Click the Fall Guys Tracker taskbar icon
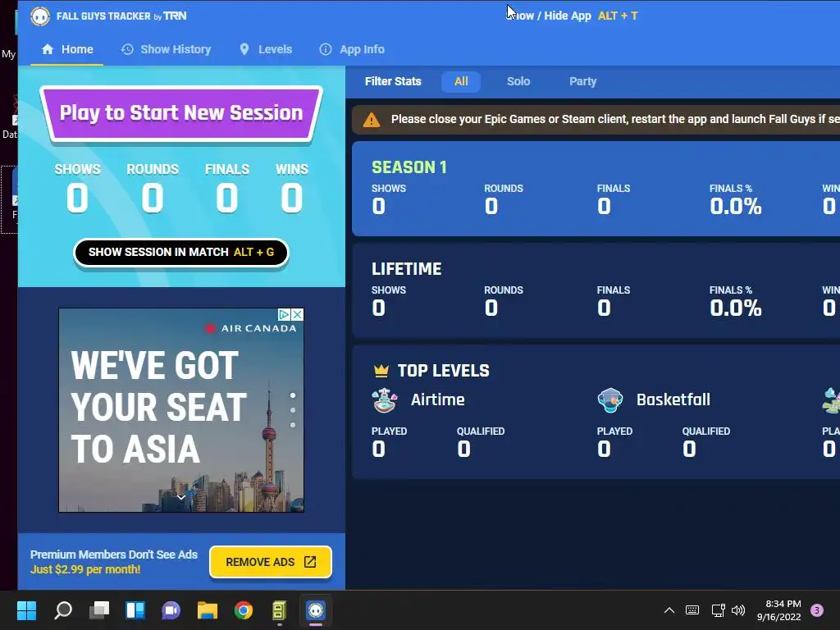 316,610
